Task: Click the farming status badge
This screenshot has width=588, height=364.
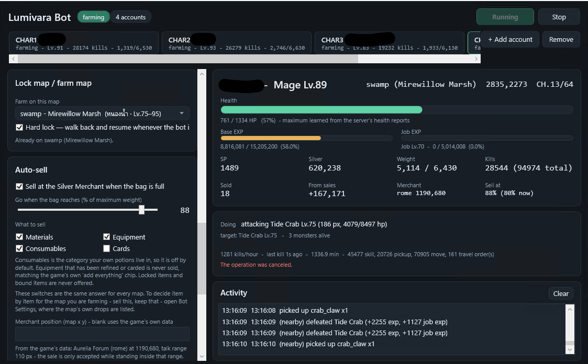Action: tap(93, 17)
